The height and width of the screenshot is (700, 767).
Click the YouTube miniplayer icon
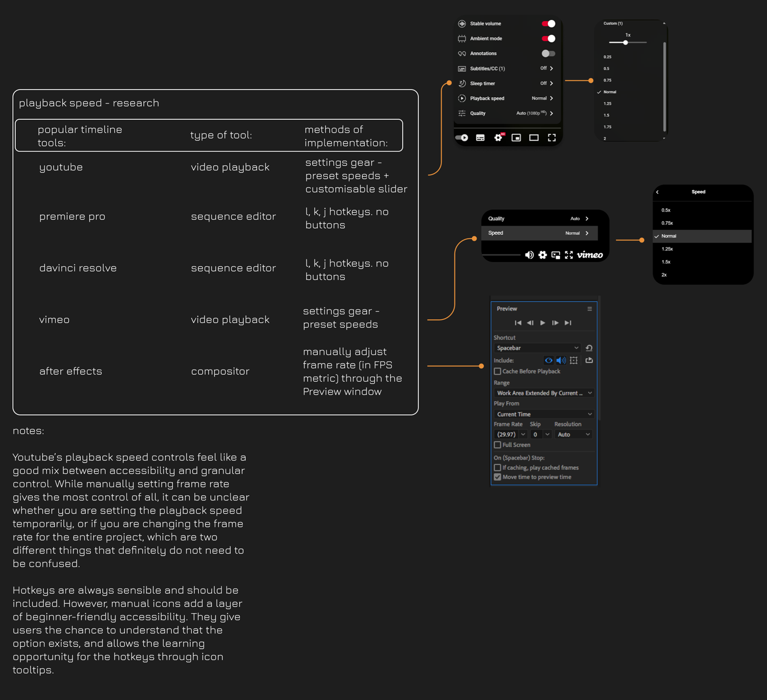pos(516,138)
